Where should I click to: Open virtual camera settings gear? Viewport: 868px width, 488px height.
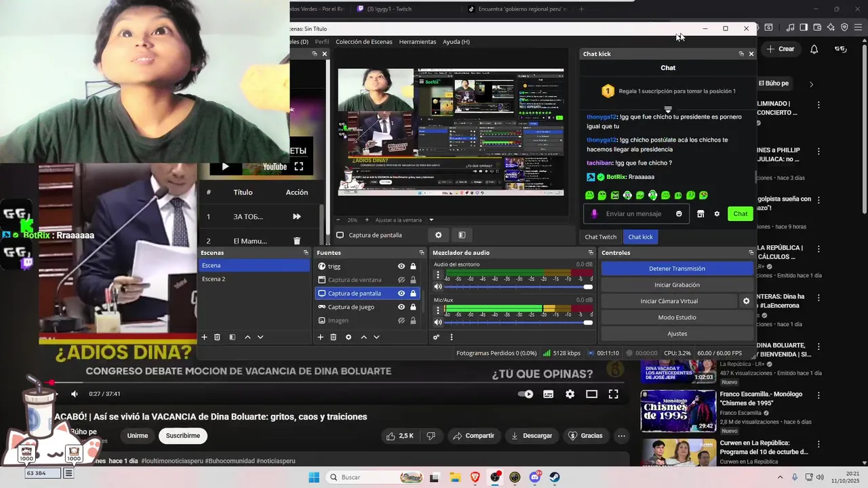click(747, 301)
